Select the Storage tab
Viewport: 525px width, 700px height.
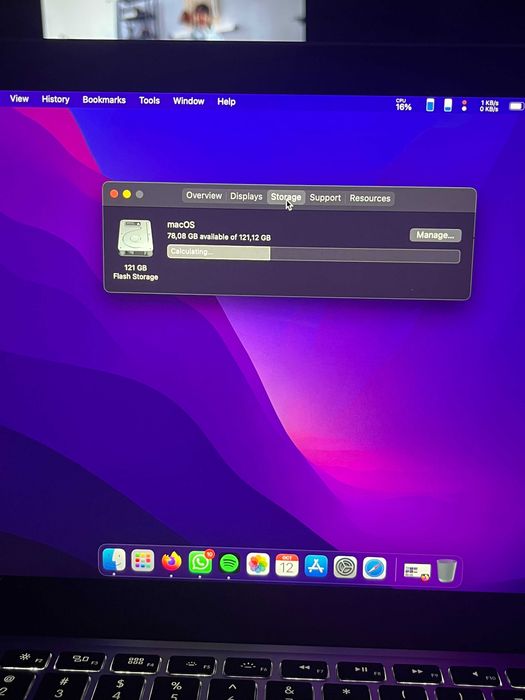(286, 197)
